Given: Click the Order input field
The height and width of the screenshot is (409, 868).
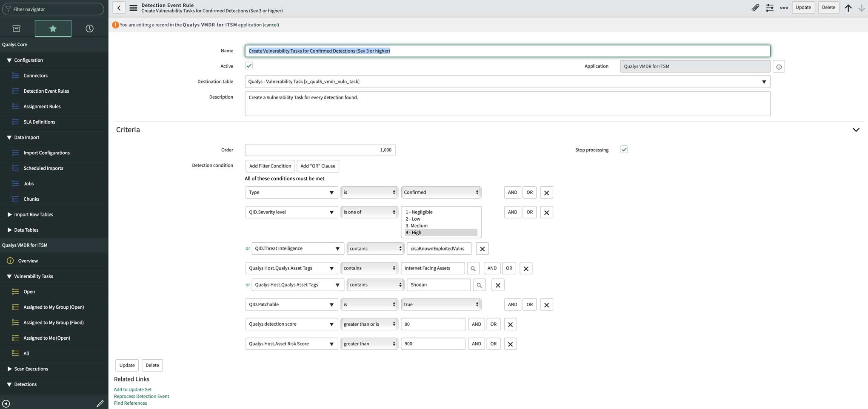Looking at the screenshot, I should tap(320, 150).
